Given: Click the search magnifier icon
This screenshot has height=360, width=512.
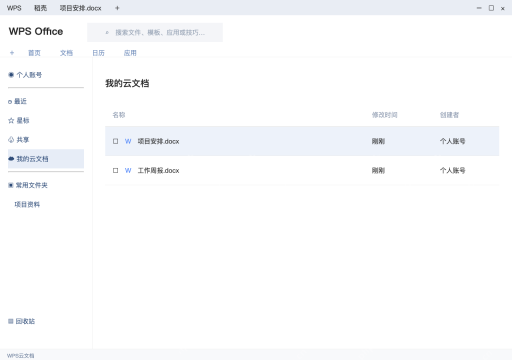Looking at the screenshot, I should pyautogui.click(x=107, y=33).
